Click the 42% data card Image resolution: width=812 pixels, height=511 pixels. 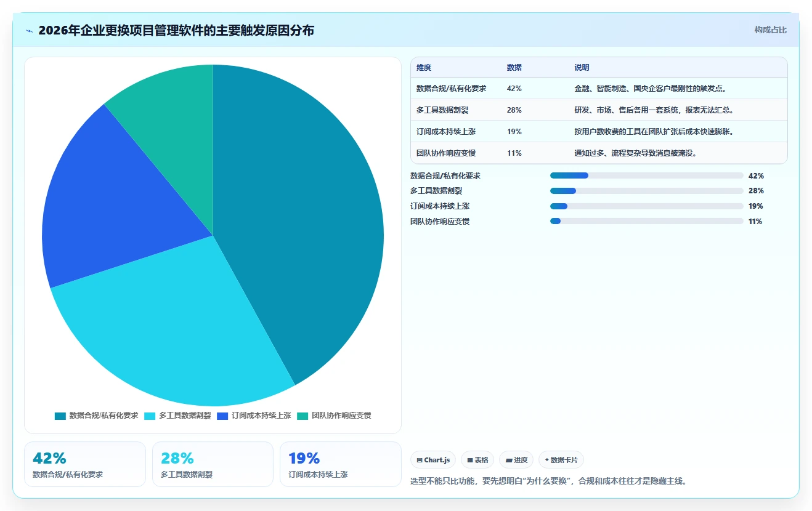click(x=85, y=464)
